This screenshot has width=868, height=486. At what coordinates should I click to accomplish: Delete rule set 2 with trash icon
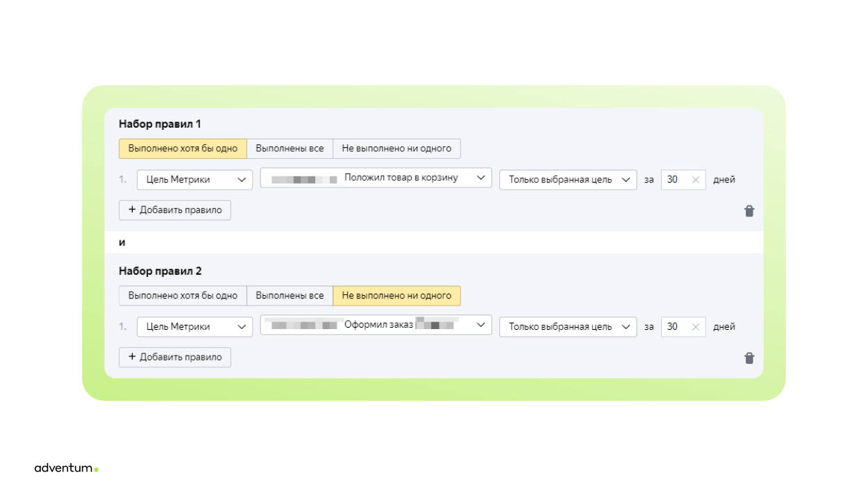pyautogui.click(x=749, y=358)
